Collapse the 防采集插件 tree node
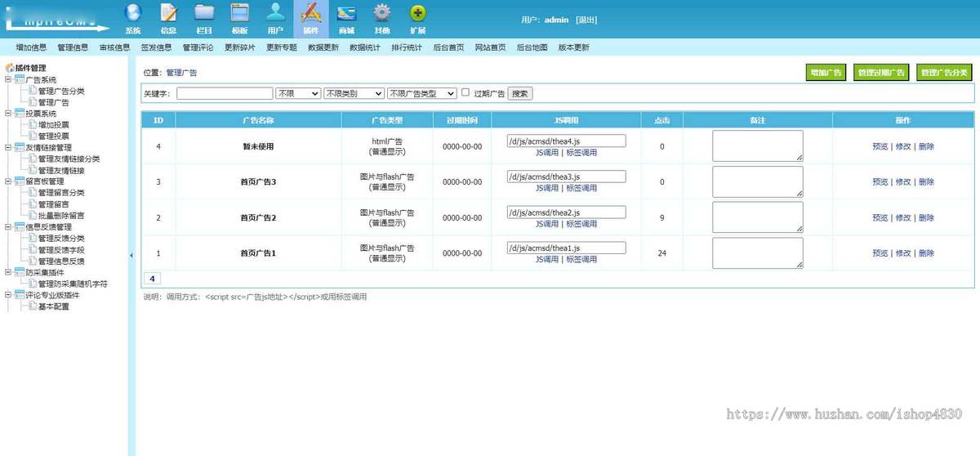This screenshot has width=980, height=456. click(x=8, y=272)
